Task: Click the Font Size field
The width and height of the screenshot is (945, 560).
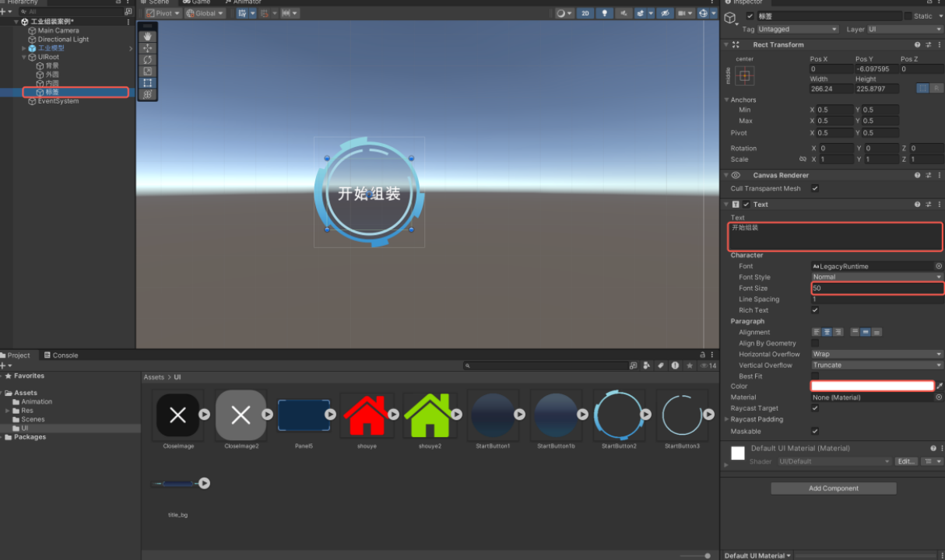Action: 876,288
